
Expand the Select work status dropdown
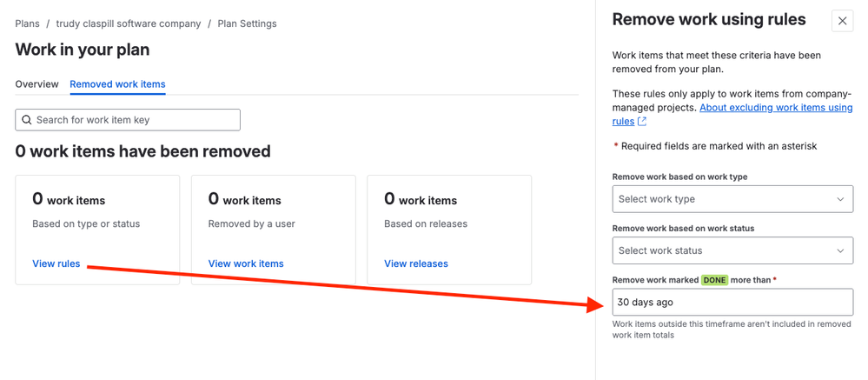coord(732,251)
